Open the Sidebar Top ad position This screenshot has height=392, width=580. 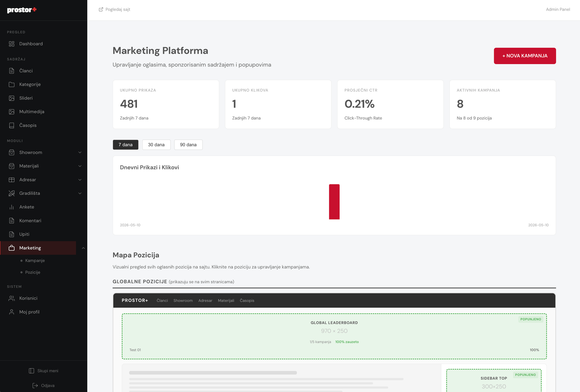[x=494, y=380]
